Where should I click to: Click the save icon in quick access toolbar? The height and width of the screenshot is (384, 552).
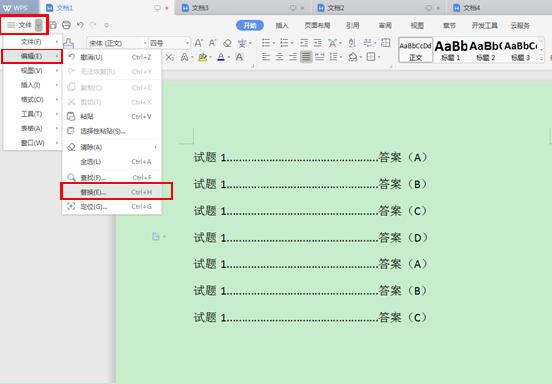click(x=53, y=25)
